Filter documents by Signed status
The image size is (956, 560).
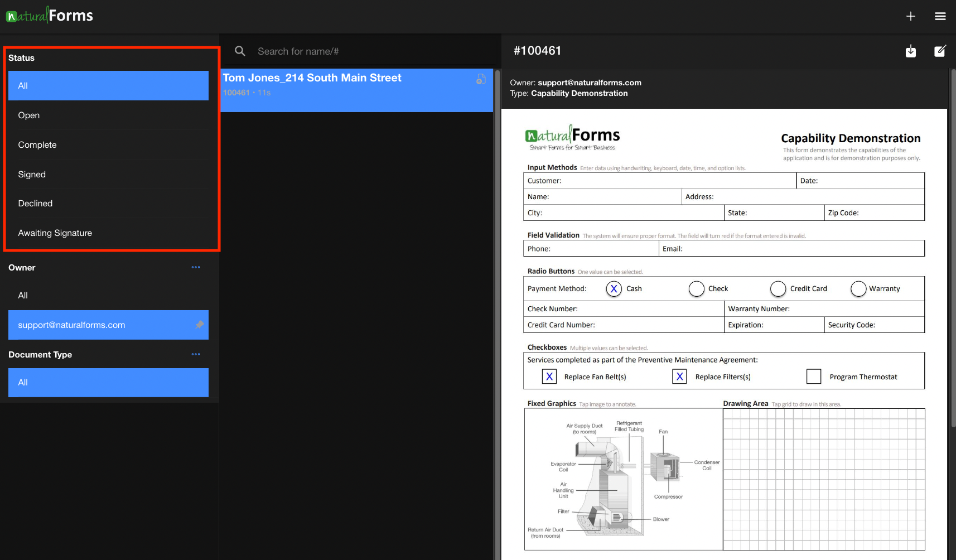click(x=108, y=174)
